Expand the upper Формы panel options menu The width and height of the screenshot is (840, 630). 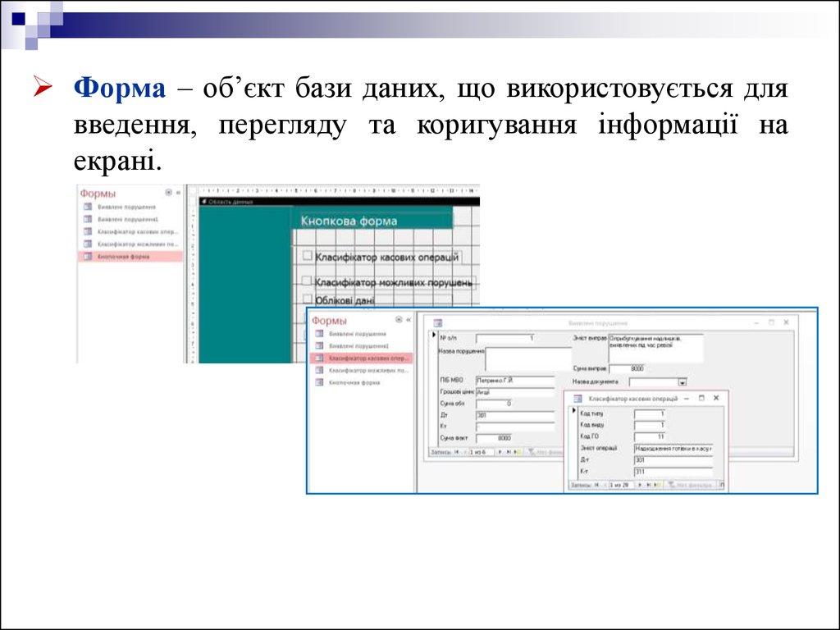tap(168, 192)
